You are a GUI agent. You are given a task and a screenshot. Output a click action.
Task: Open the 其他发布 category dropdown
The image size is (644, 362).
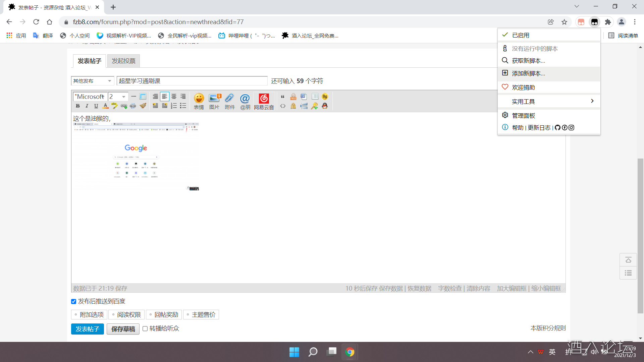[92, 81]
